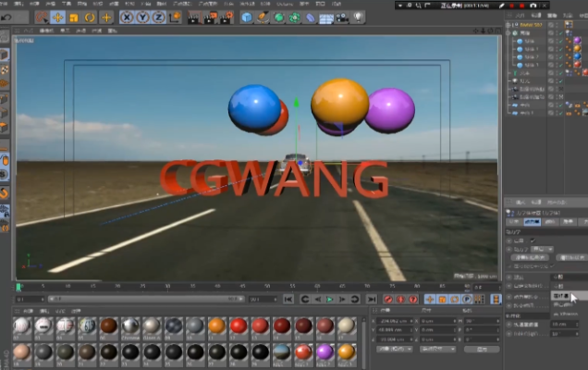This screenshot has height=370, width=588.
Task: Select the Rotate tool in top toolbar
Action: click(x=90, y=17)
